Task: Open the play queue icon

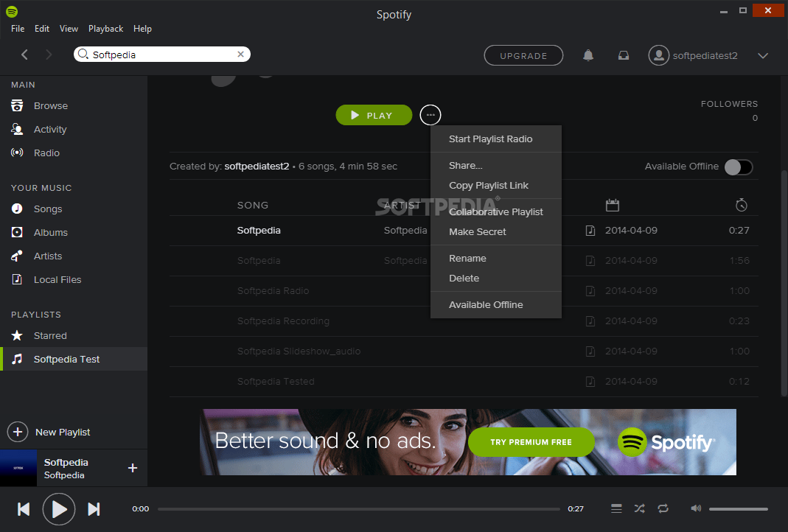Action: (x=616, y=508)
